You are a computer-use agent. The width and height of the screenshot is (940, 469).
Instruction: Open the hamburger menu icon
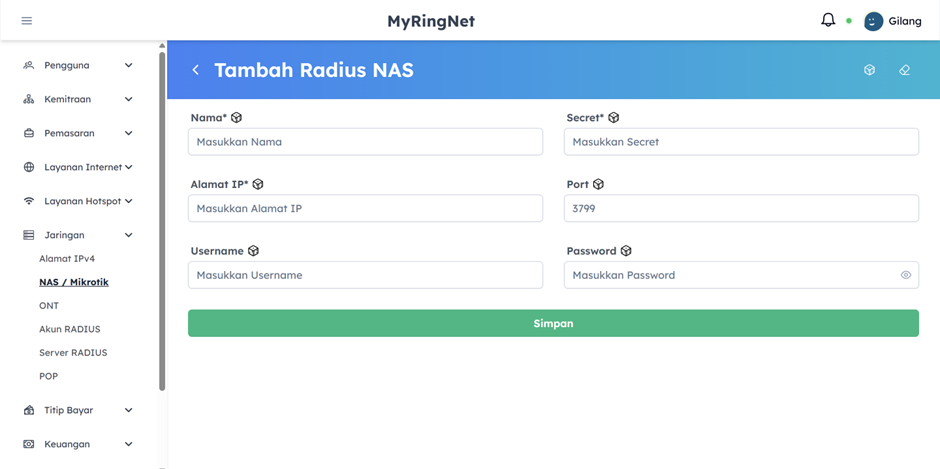(27, 21)
